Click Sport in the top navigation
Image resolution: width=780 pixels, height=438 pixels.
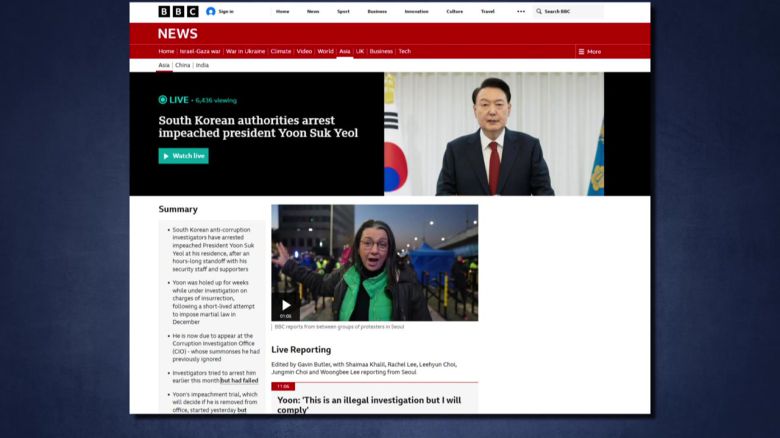tap(343, 11)
